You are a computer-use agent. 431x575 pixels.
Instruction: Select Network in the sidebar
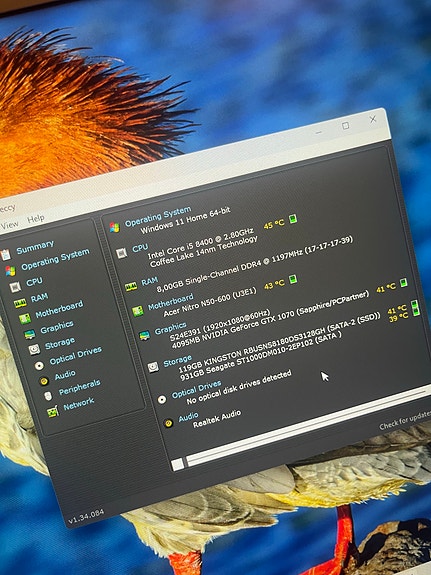[x=78, y=404]
